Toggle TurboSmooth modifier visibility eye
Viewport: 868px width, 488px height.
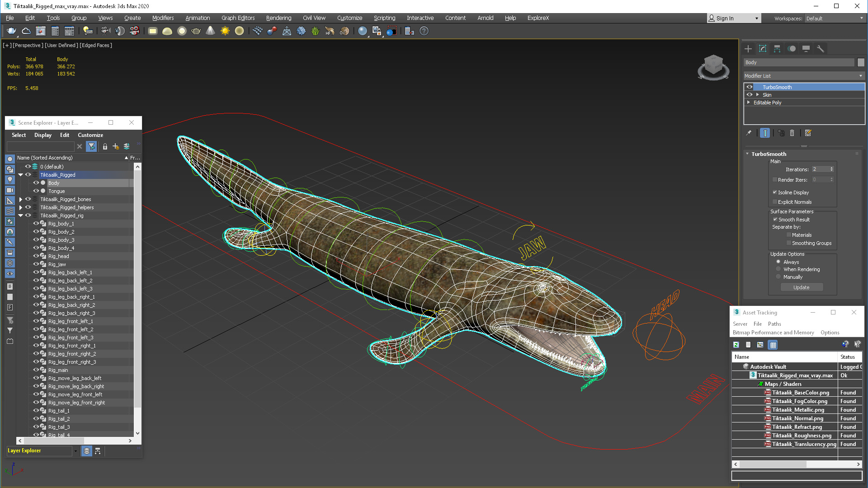(x=750, y=87)
